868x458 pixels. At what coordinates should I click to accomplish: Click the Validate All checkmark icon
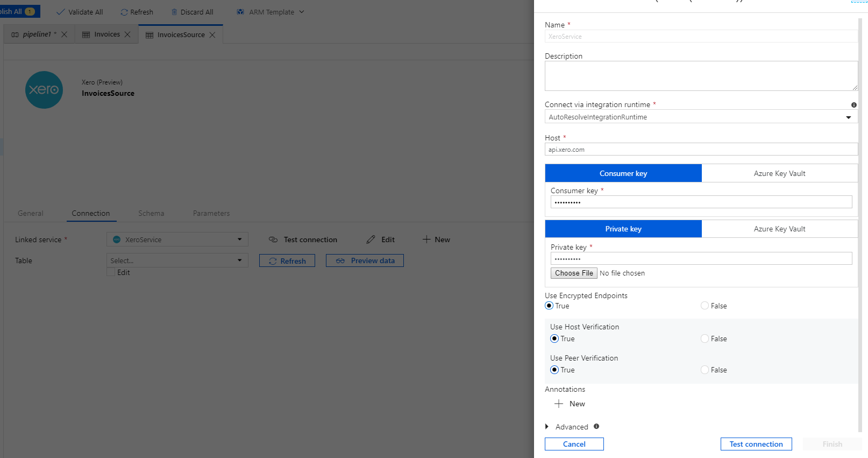click(x=60, y=12)
